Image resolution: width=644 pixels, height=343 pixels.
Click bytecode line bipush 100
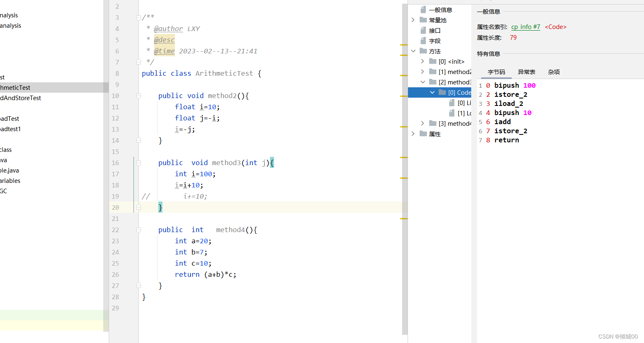515,85
